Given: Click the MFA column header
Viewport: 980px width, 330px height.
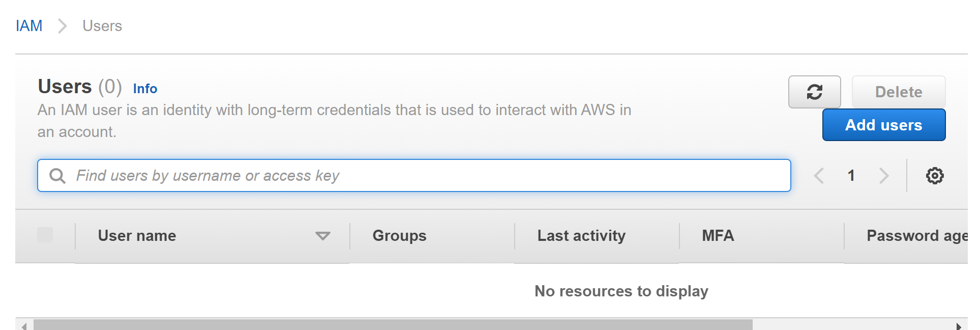Looking at the screenshot, I should pyautogui.click(x=718, y=236).
